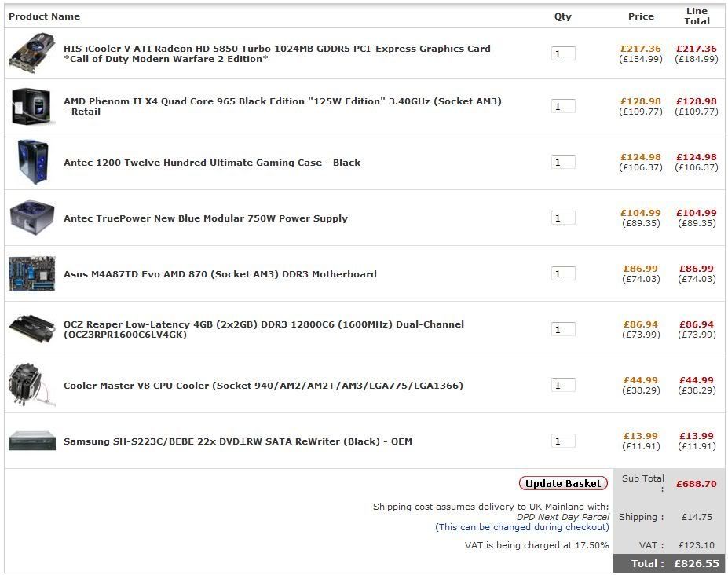Select the Asus M4A87TD motherboard thumbnail
The image size is (728, 575).
[x=32, y=273]
